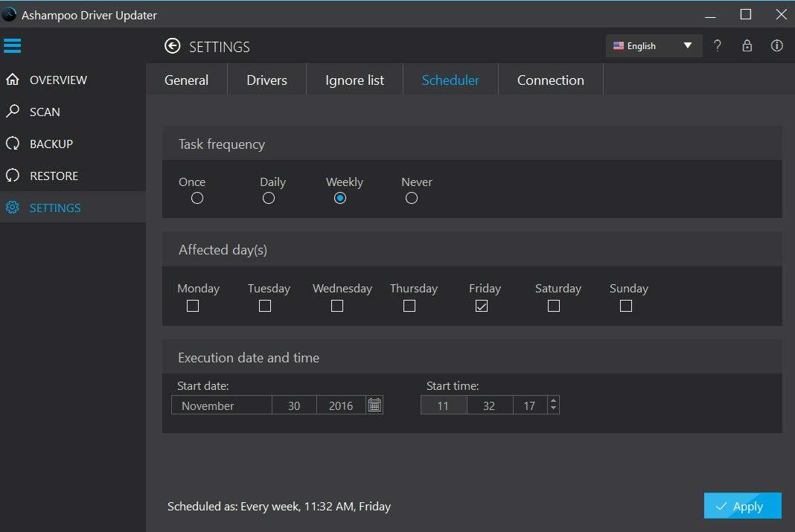Viewport: 795px width, 532px height.
Task: Click the lock icon in header
Action: 747,45
